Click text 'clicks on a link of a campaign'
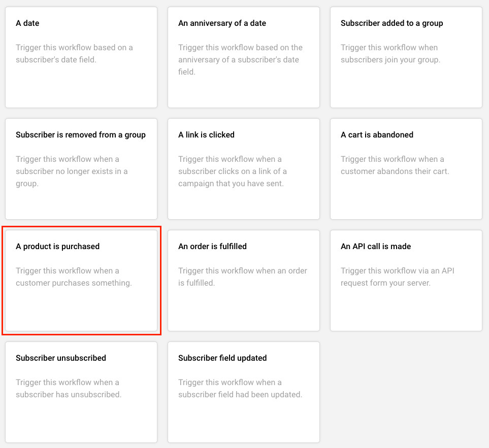The height and width of the screenshot is (448, 489). [233, 171]
